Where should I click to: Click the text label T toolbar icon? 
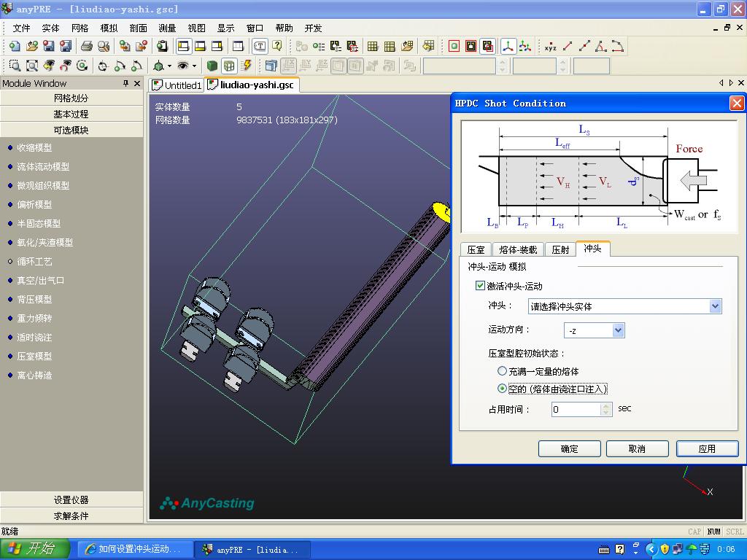[260, 46]
